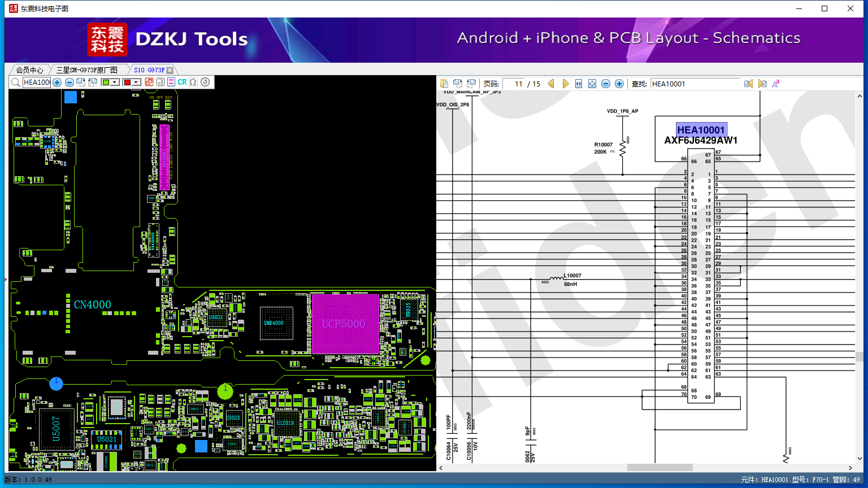Click the PCB search magnifier icon
The height and width of the screenshot is (488, 868).
click(x=16, y=82)
